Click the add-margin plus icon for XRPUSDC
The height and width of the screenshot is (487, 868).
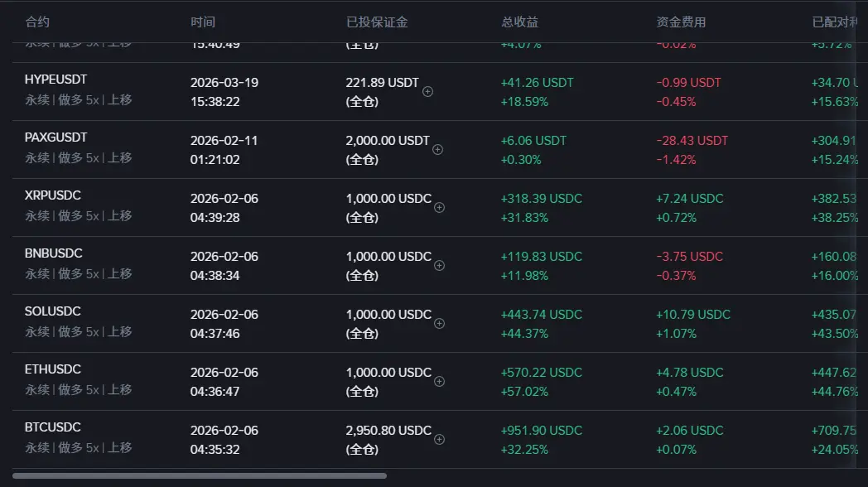point(440,208)
